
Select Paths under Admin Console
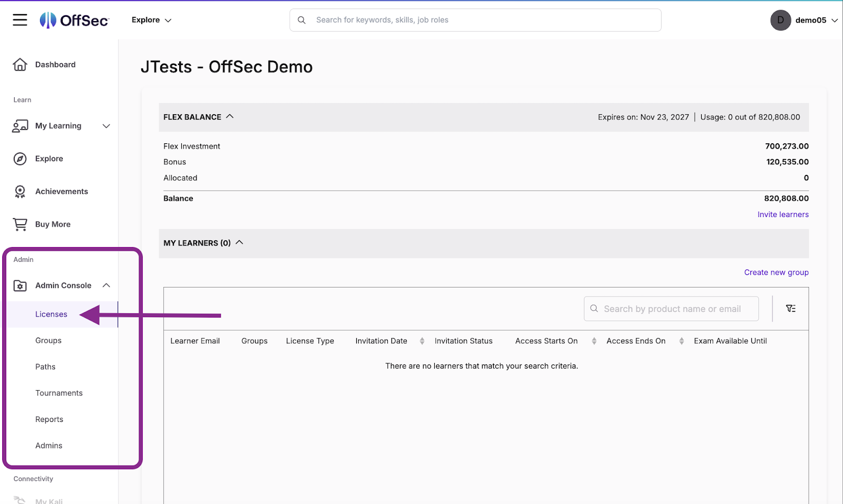tap(45, 367)
